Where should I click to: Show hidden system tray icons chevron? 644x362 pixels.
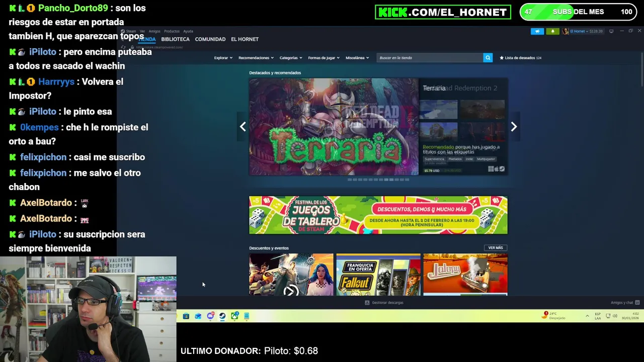click(x=587, y=316)
